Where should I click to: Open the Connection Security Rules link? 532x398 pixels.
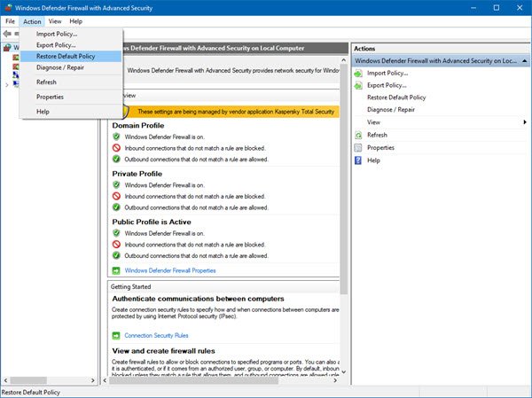point(156,336)
